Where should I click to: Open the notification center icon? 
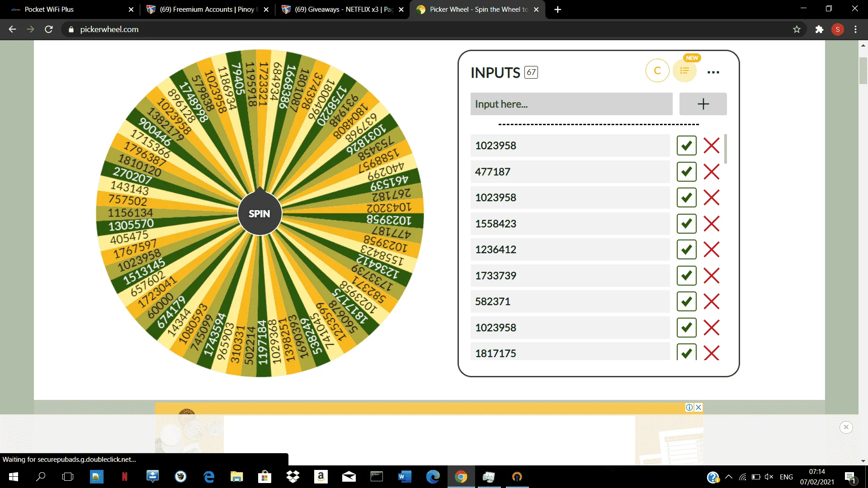point(850,477)
